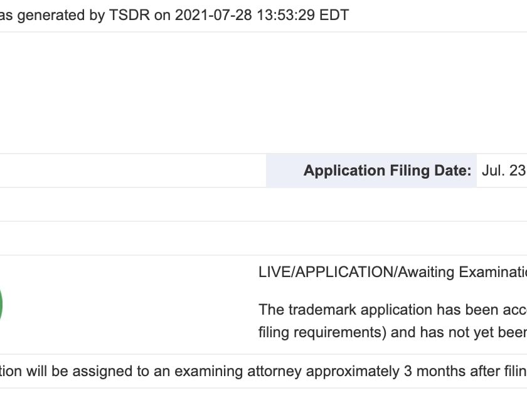Image resolution: width=527 pixels, height=420 pixels.
Task: Click the word 'Awaiting' in the status
Action: [x=426, y=272]
